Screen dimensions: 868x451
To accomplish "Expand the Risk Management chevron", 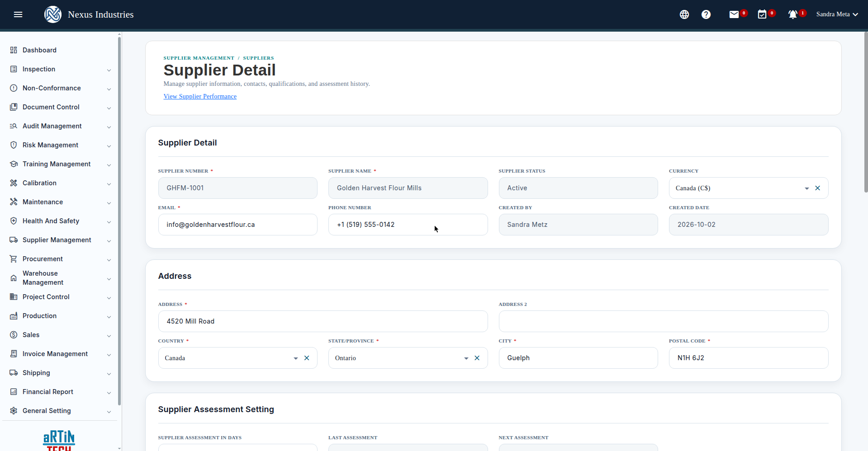I will pos(109,146).
